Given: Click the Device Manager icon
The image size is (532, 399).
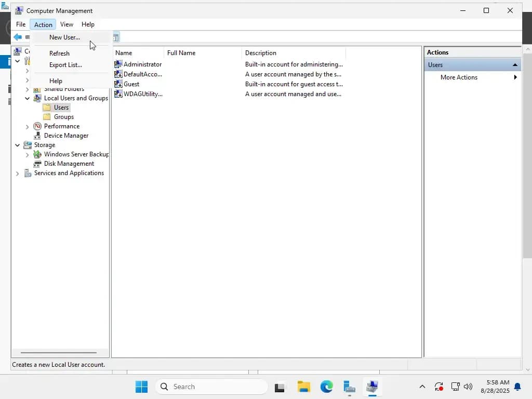Looking at the screenshot, I should tap(37, 136).
